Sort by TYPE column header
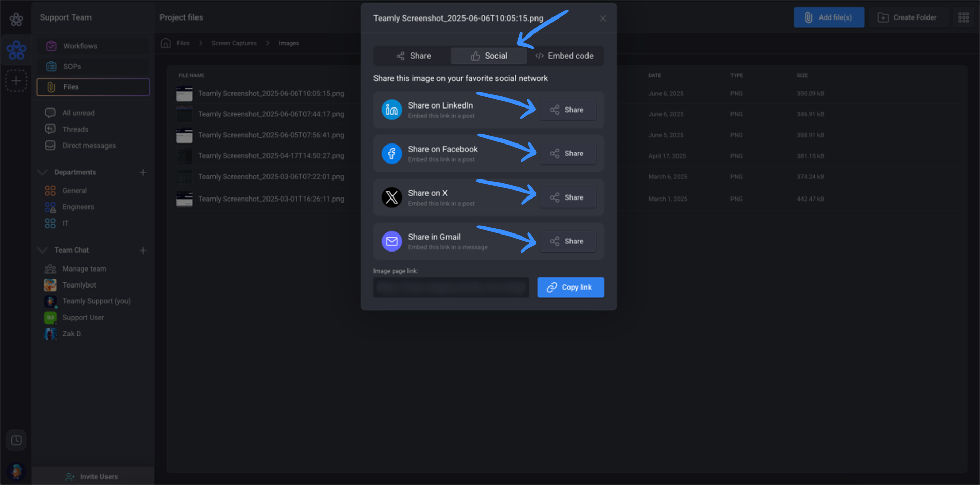This screenshot has height=485, width=980. click(x=737, y=75)
